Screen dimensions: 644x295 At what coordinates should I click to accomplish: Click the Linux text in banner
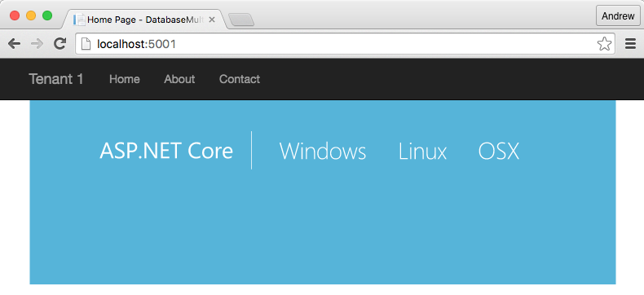click(x=422, y=151)
